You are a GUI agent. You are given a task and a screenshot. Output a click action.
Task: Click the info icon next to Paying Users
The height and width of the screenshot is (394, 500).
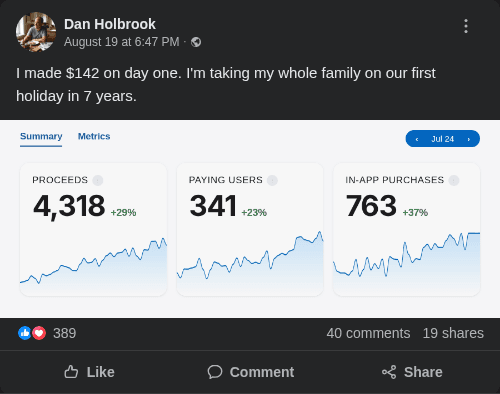(272, 180)
